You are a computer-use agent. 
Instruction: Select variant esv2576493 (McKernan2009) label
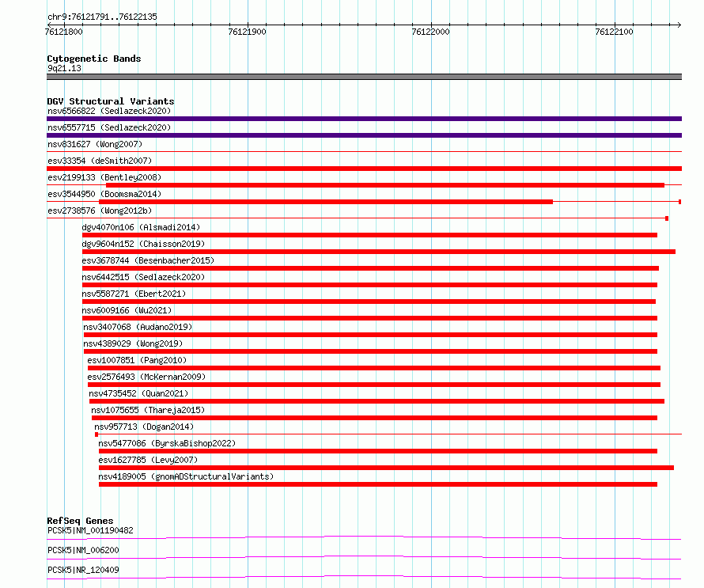(146, 377)
